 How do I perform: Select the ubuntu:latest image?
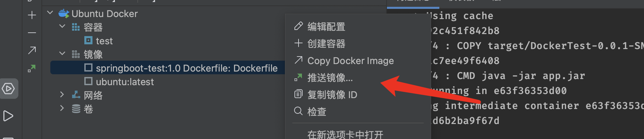[124, 82]
